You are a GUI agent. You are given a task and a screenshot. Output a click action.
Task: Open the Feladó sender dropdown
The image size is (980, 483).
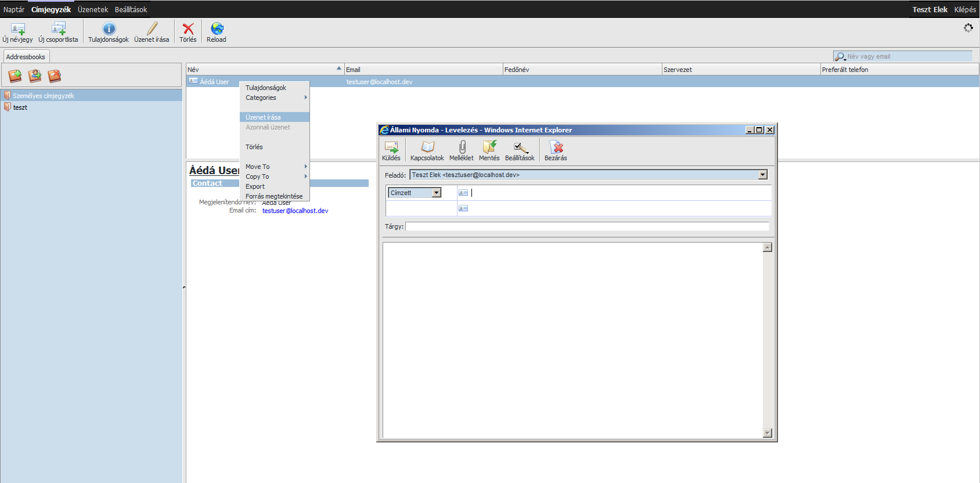[x=763, y=175]
